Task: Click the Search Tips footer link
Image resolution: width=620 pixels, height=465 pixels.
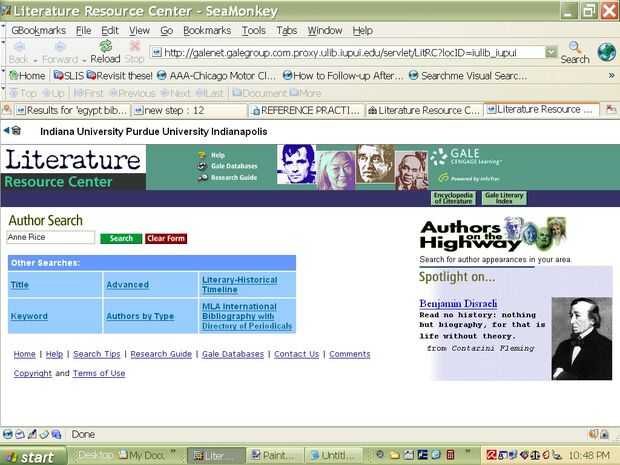Action: [96, 354]
